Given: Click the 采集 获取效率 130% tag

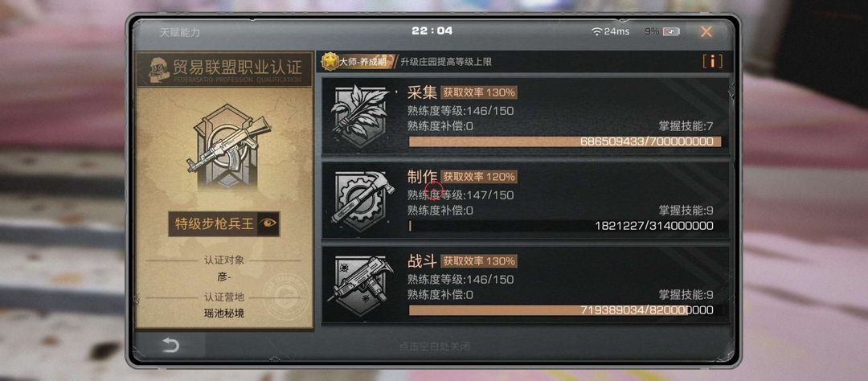Looking at the screenshot, I should pos(479,92).
